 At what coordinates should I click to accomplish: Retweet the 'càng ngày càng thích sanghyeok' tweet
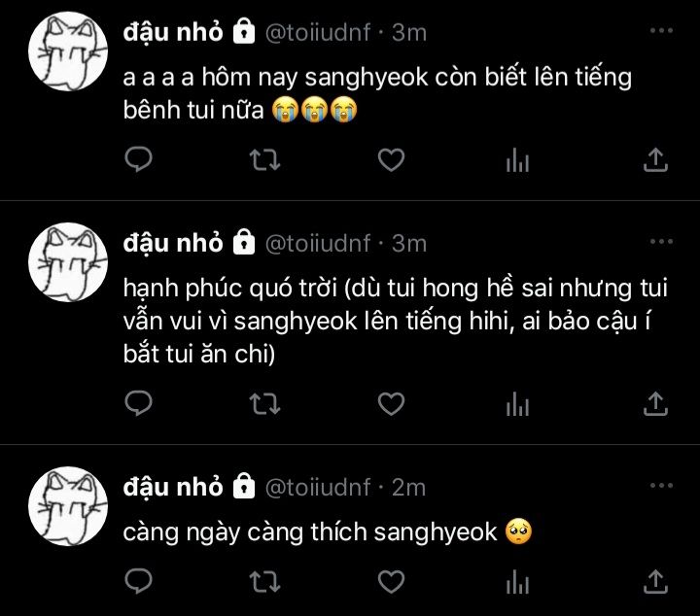pyautogui.click(x=264, y=581)
